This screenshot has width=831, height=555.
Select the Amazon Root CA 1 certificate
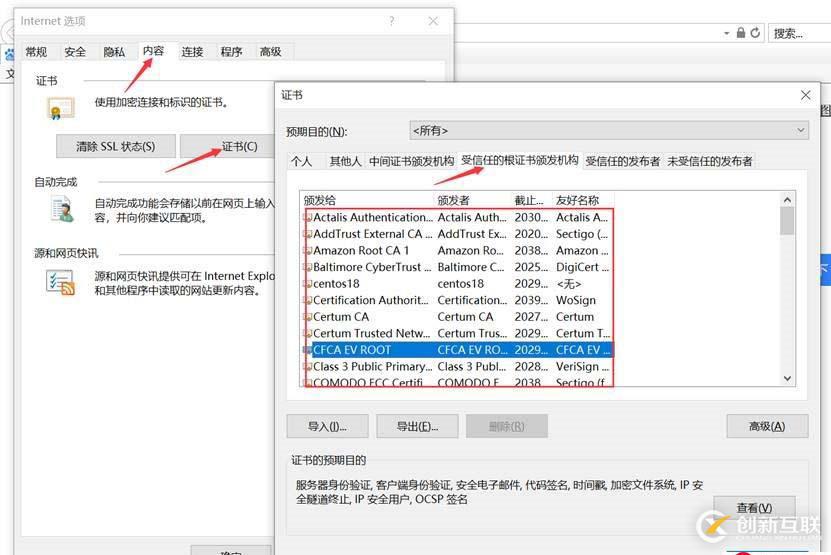458,250
